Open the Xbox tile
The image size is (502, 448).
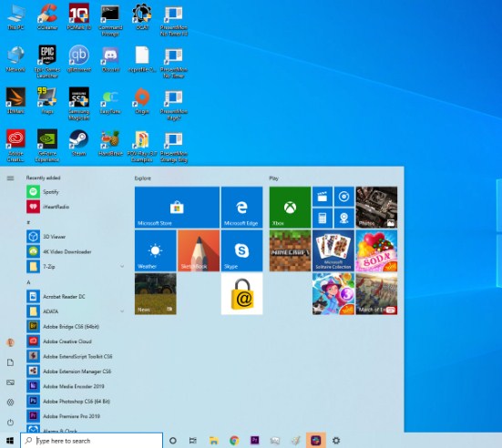tap(290, 207)
